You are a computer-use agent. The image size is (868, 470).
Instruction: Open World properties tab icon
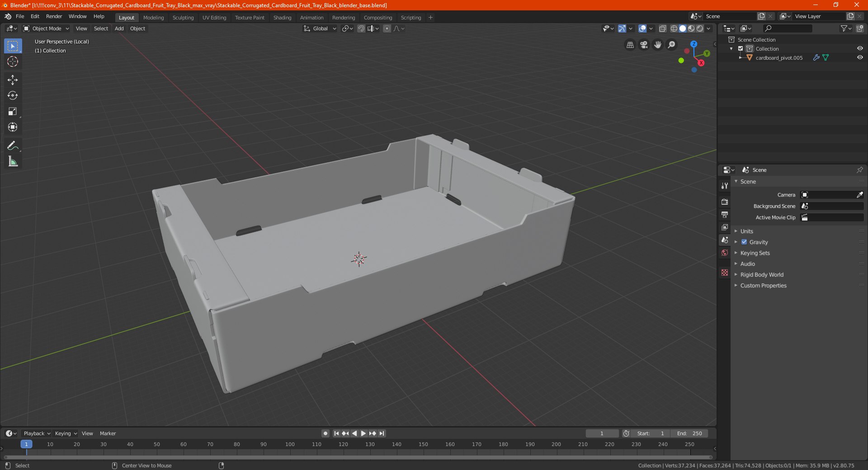click(x=725, y=253)
